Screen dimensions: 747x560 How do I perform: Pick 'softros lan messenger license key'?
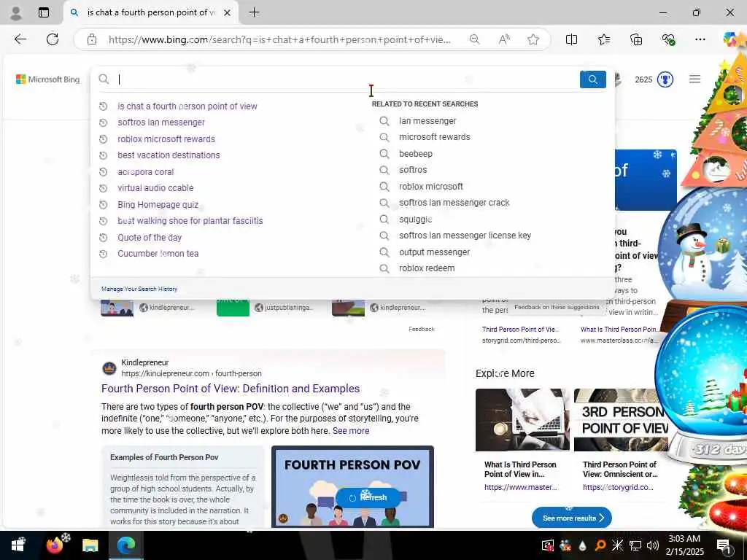465,236
